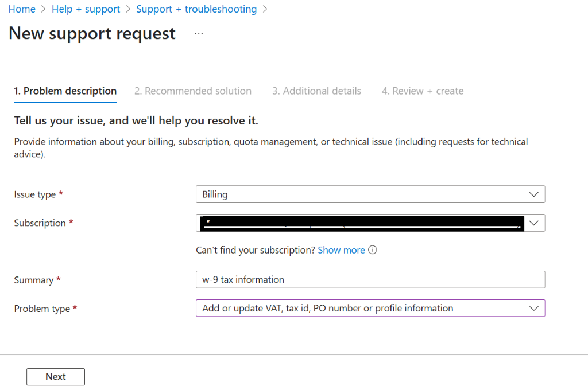Open the ellipsis menu beside New support request
This screenshot has width=588, height=390.
(x=199, y=34)
